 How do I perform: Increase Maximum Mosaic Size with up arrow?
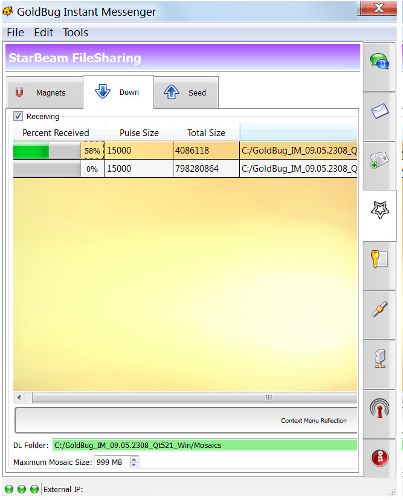134,459
